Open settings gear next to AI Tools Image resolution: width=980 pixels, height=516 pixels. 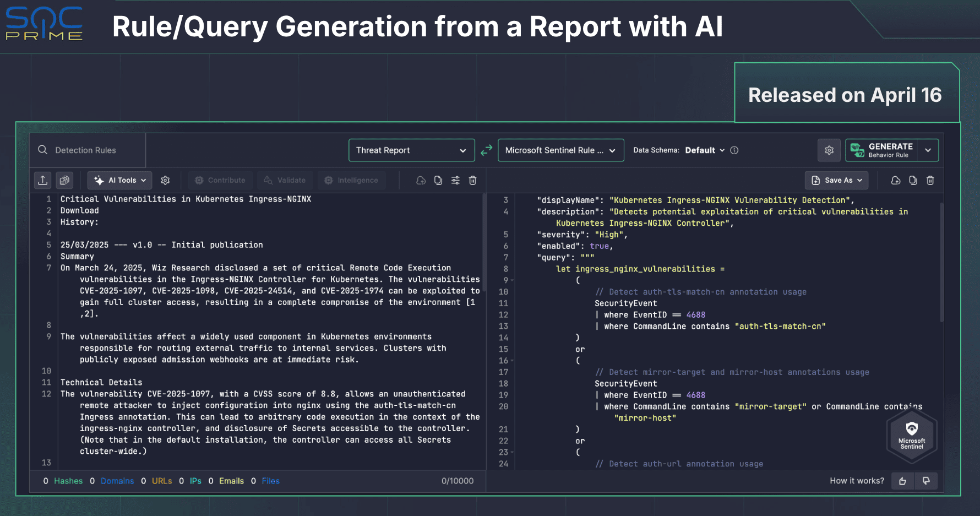click(x=165, y=180)
